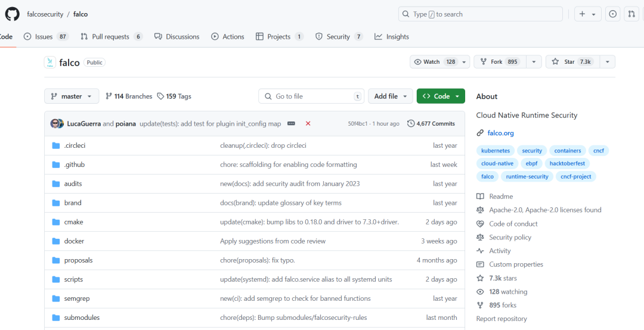Open the brand folder
The width and height of the screenshot is (644, 330).
pos(73,203)
